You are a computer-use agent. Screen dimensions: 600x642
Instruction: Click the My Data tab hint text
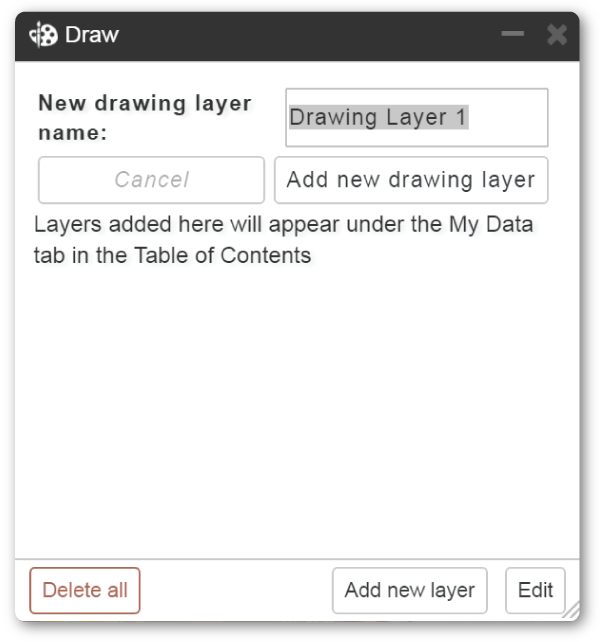pyautogui.click(x=283, y=240)
